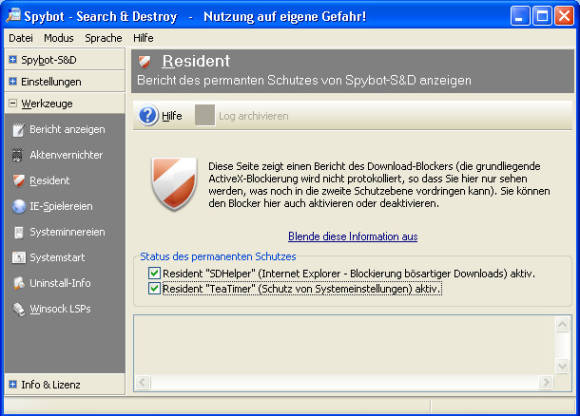Select the Aktenvernichter shredder icon
The height and width of the screenshot is (416, 580).
tap(17, 155)
